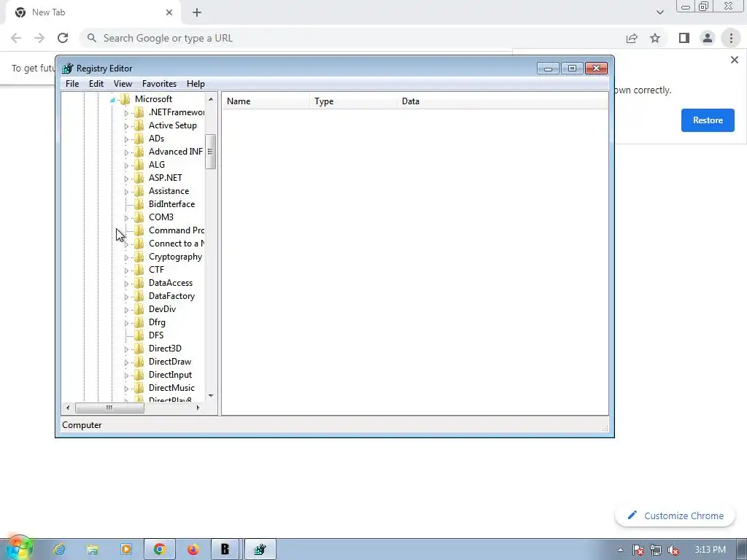The image size is (747, 560).
Task: Click volume icon in system tray
Action: 673,550
